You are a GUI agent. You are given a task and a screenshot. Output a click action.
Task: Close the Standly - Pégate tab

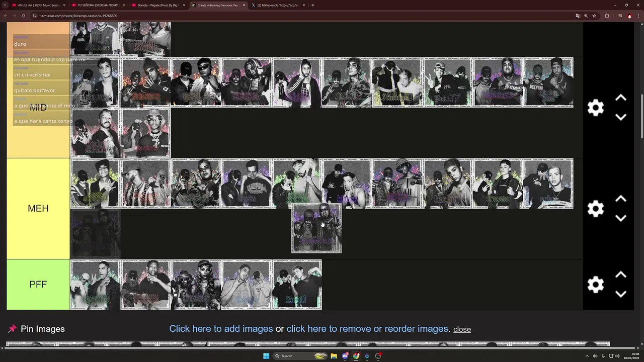184,5
